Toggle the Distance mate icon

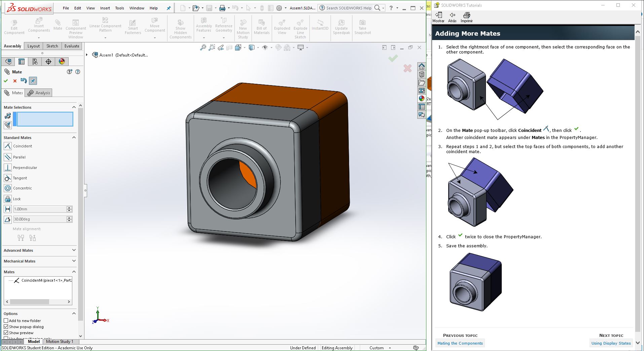click(8, 209)
